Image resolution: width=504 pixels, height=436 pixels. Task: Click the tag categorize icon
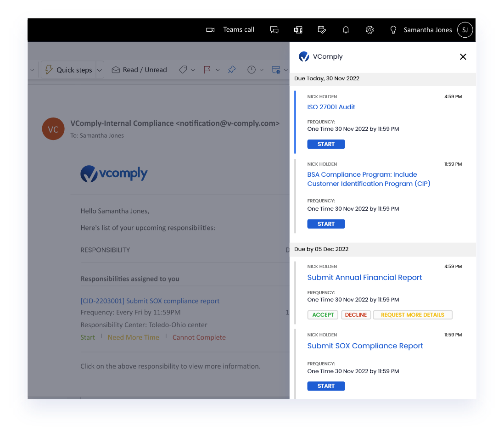[x=183, y=70]
